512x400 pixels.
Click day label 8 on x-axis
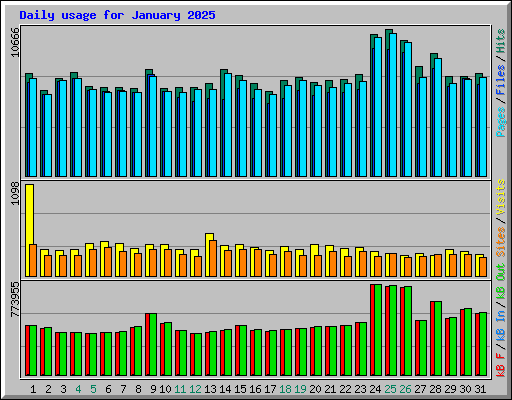coord(138,389)
